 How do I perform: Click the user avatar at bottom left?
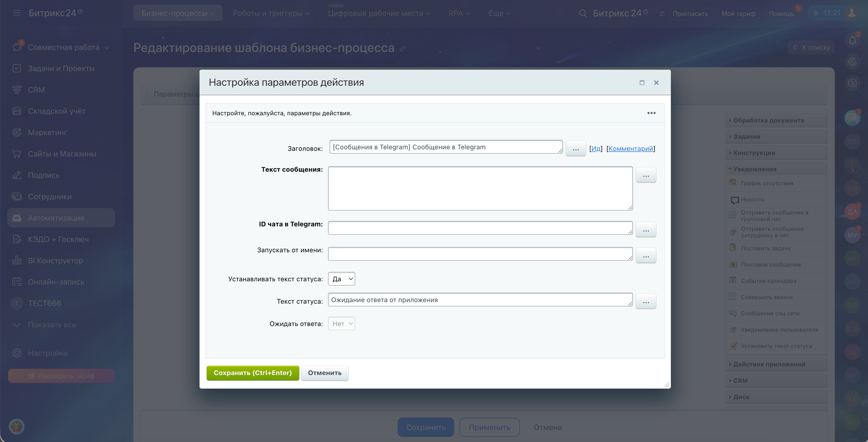[x=16, y=427]
